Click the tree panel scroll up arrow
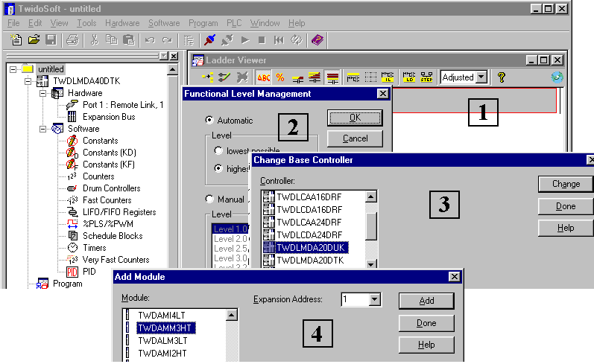594x364 pixels. click(x=172, y=70)
